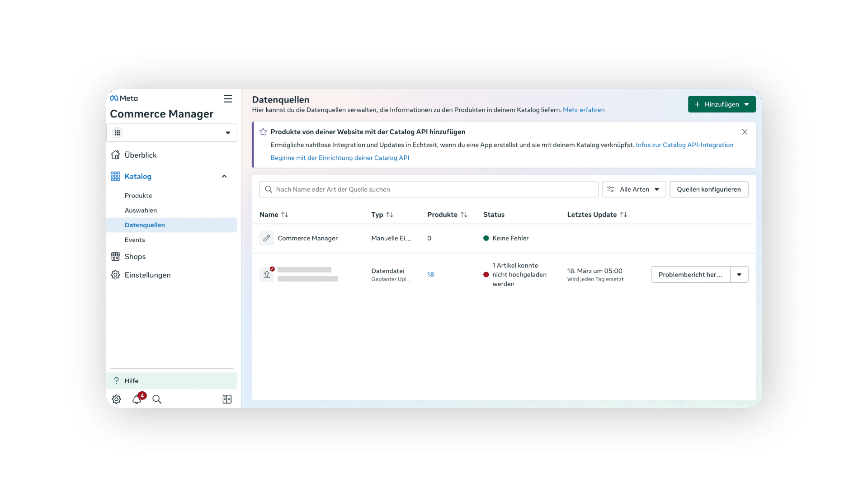Select Datenquellen in the sidebar

[x=172, y=225]
